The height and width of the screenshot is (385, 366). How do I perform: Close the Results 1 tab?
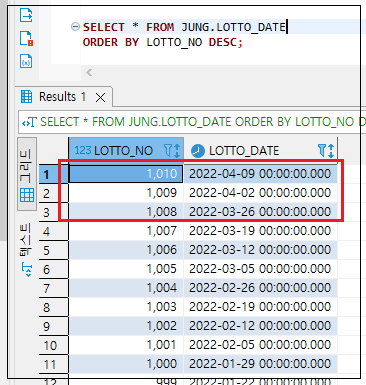100,97
